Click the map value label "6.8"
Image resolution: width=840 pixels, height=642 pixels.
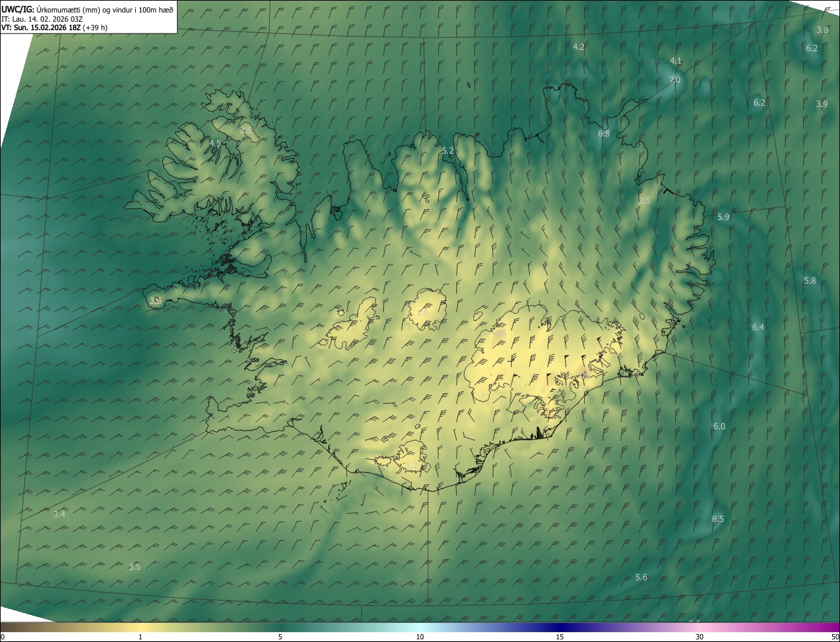(x=604, y=133)
